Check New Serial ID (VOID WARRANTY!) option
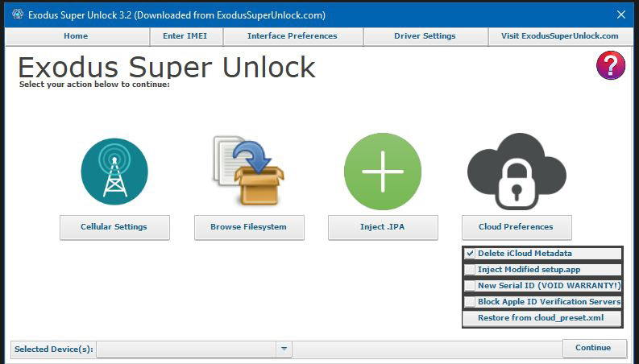Screen dimensions: 639x364 click(471, 286)
